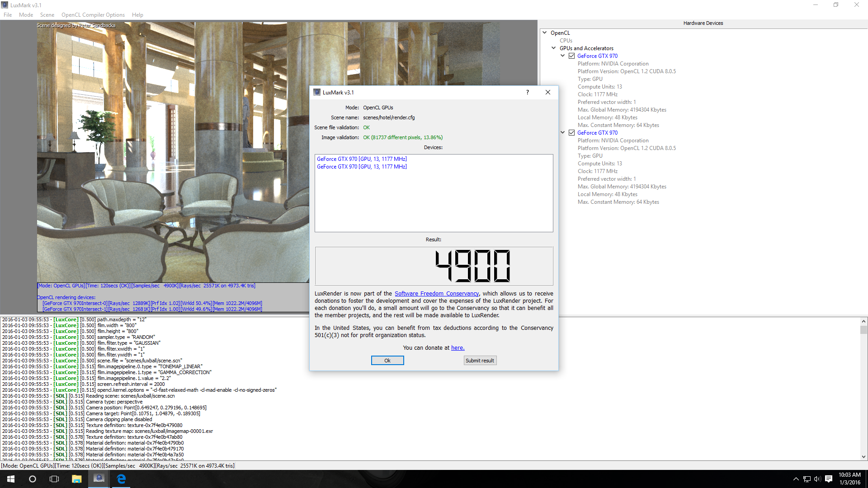Open the Scene menu

point(47,15)
